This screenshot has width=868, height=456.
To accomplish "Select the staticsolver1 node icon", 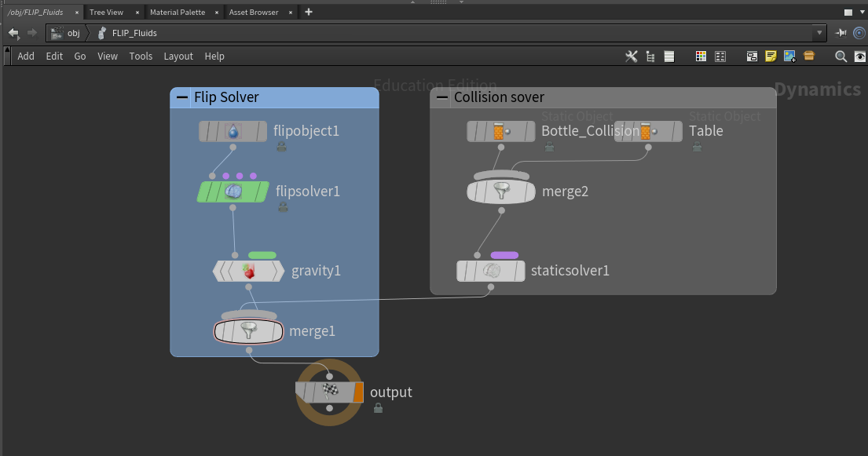I will (491, 271).
